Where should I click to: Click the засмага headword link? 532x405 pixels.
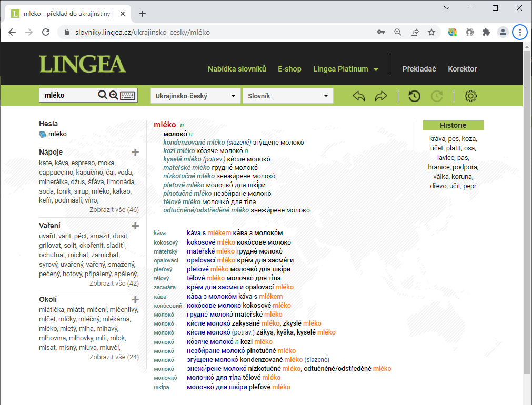165,287
